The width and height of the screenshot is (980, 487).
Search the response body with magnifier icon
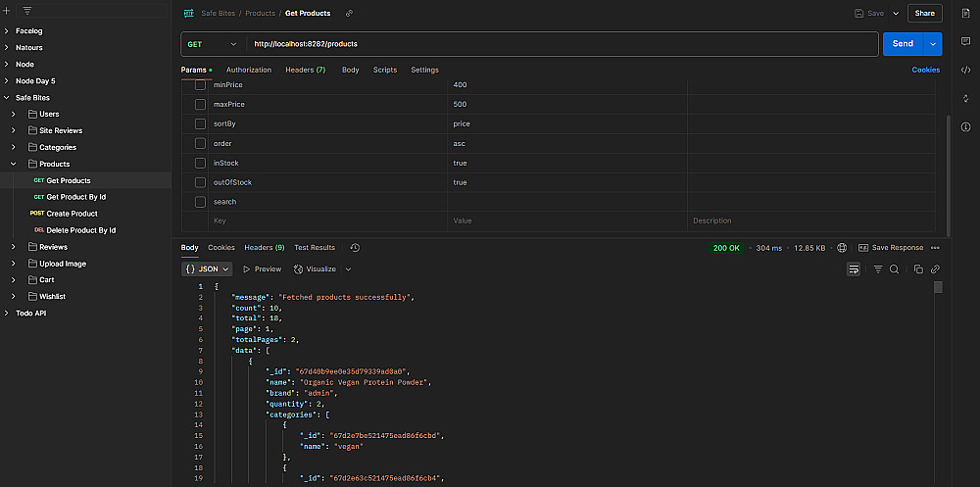click(894, 268)
